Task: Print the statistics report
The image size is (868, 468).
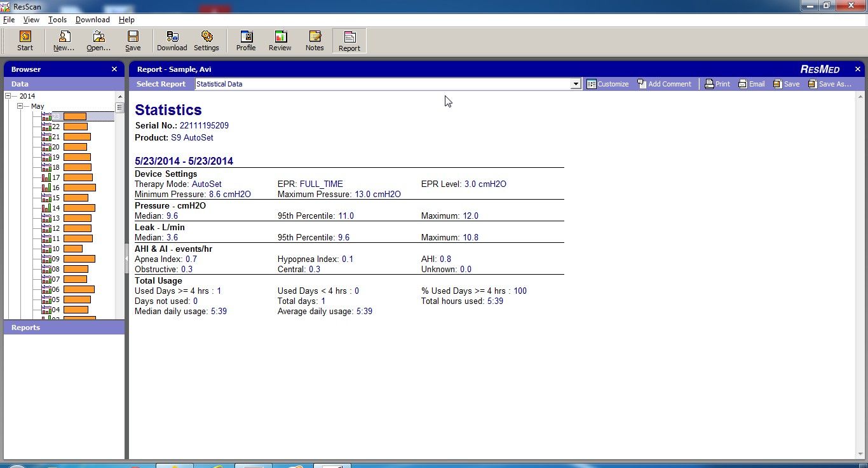Action: [717, 84]
